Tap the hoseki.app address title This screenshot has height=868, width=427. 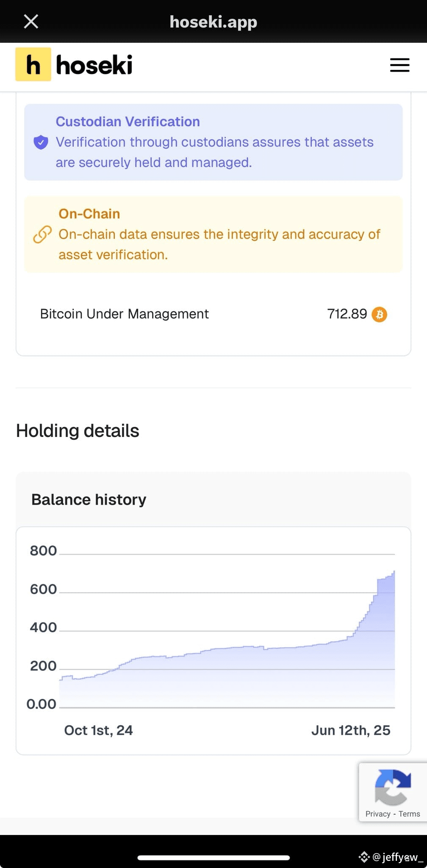pos(213,22)
